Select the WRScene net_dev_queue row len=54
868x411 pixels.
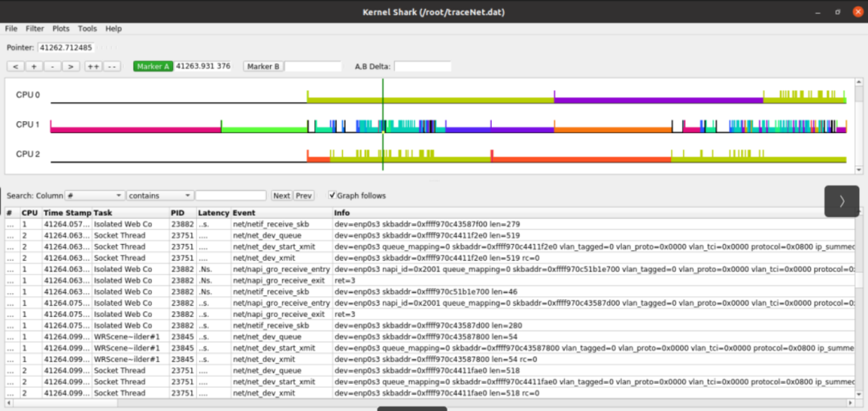(x=429, y=336)
